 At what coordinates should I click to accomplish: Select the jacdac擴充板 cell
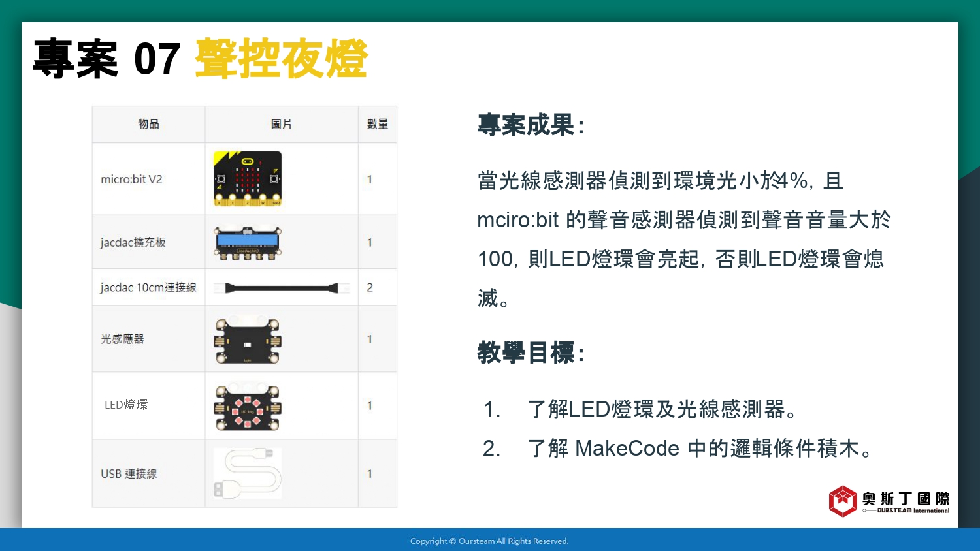pos(148,242)
